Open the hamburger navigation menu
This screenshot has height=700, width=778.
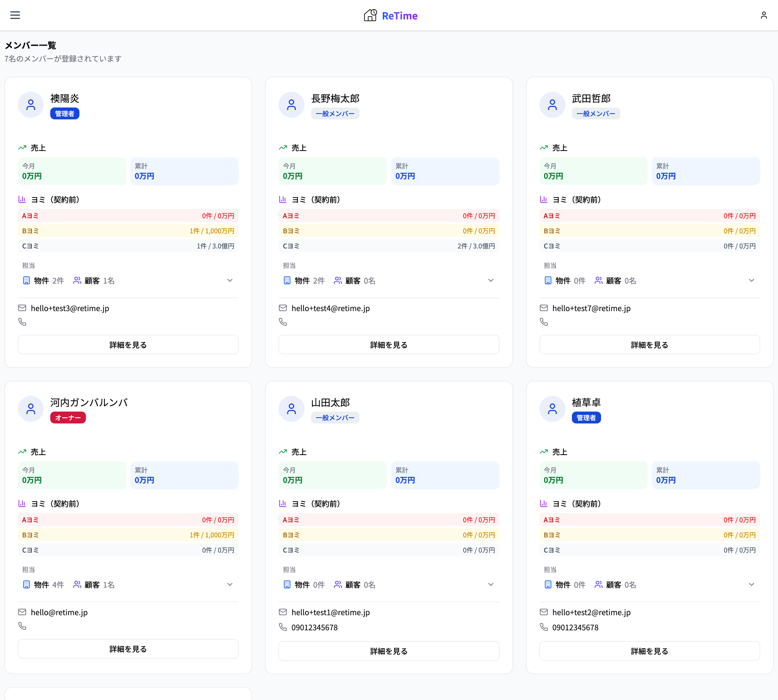point(15,15)
